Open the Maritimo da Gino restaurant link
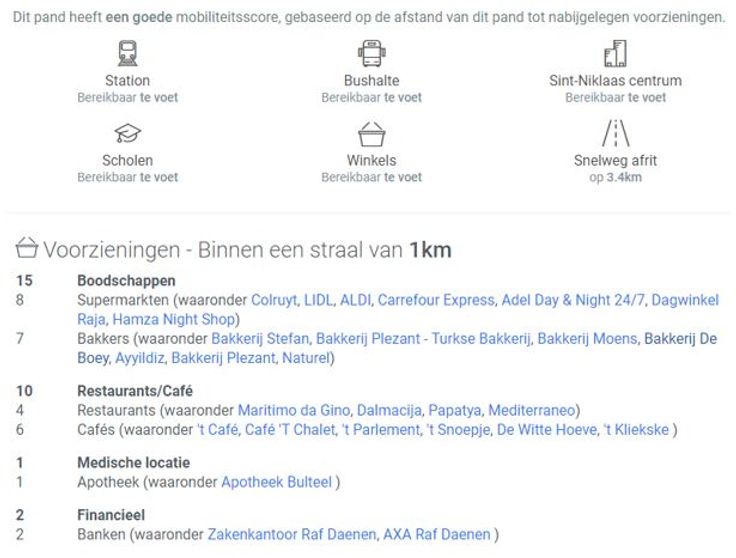 [x=294, y=410]
